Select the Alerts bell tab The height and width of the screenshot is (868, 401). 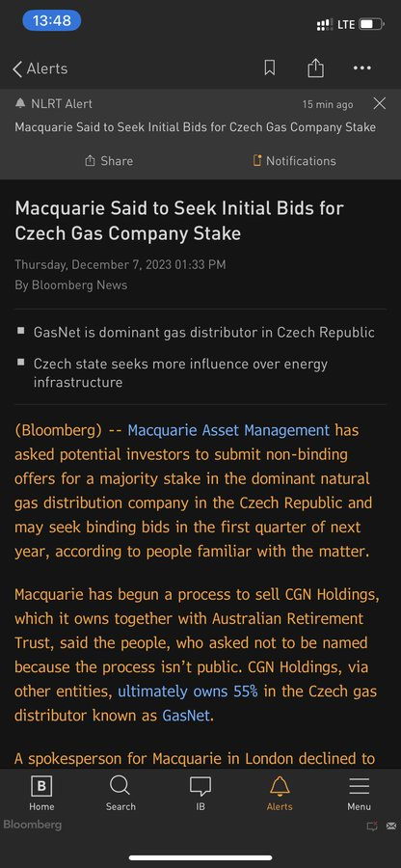(x=280, y=794)
